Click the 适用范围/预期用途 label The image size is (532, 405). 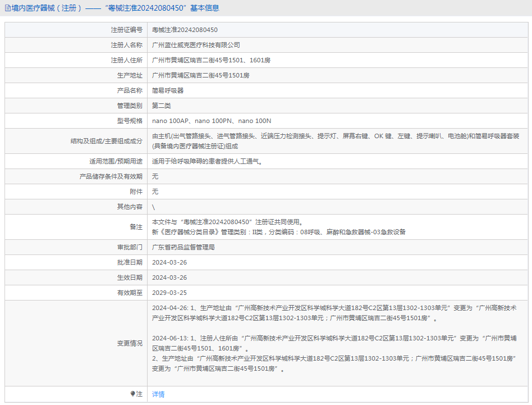click(116, 162)
